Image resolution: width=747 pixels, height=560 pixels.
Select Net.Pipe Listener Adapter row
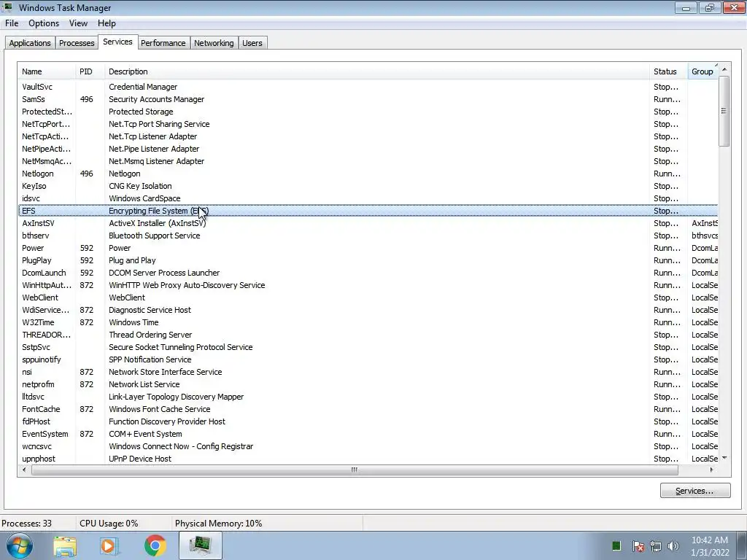[x=368, y=149]
